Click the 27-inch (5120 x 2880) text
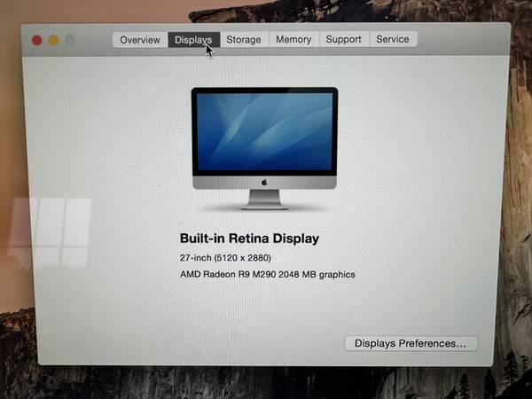Image resolution: width=532 pixels, height=399 pixels. [x=225, y=258]
